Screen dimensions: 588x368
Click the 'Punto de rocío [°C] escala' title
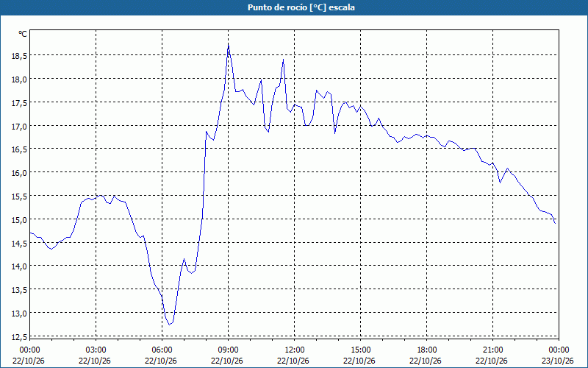click(301, 7)
